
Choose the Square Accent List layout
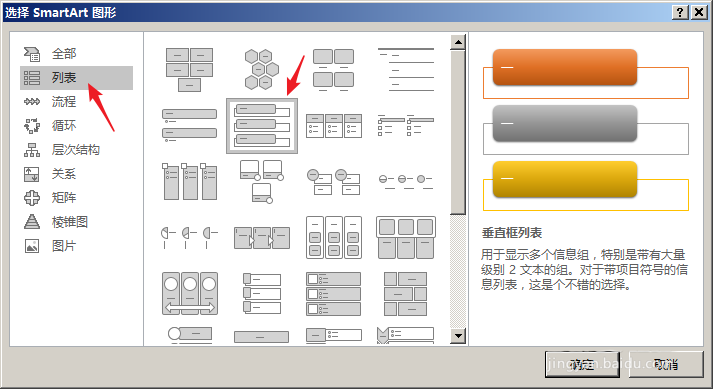[x=406, y=126]
